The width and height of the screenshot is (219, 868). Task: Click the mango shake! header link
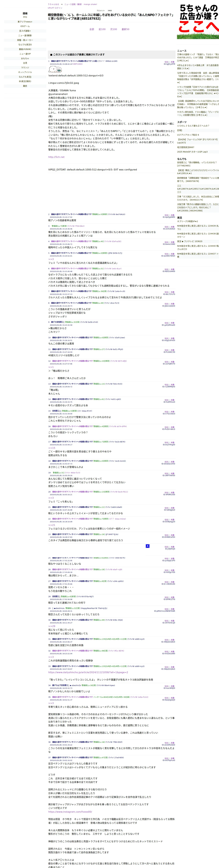click(90, 4)
